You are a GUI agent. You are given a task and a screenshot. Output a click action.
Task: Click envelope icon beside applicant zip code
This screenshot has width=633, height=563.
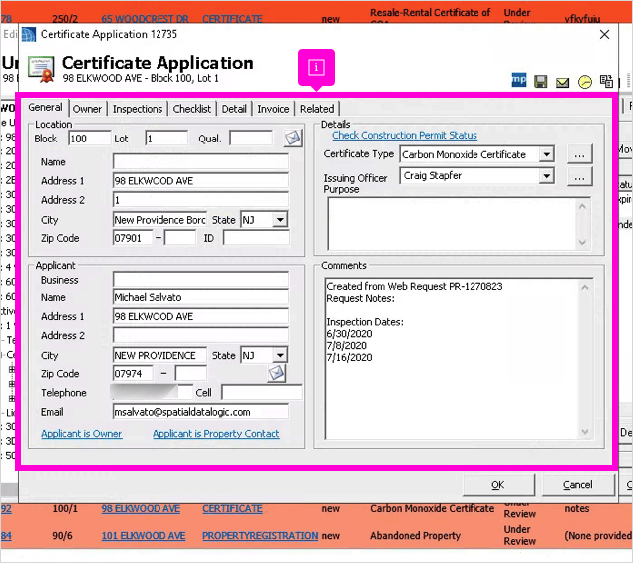point(277,373)
